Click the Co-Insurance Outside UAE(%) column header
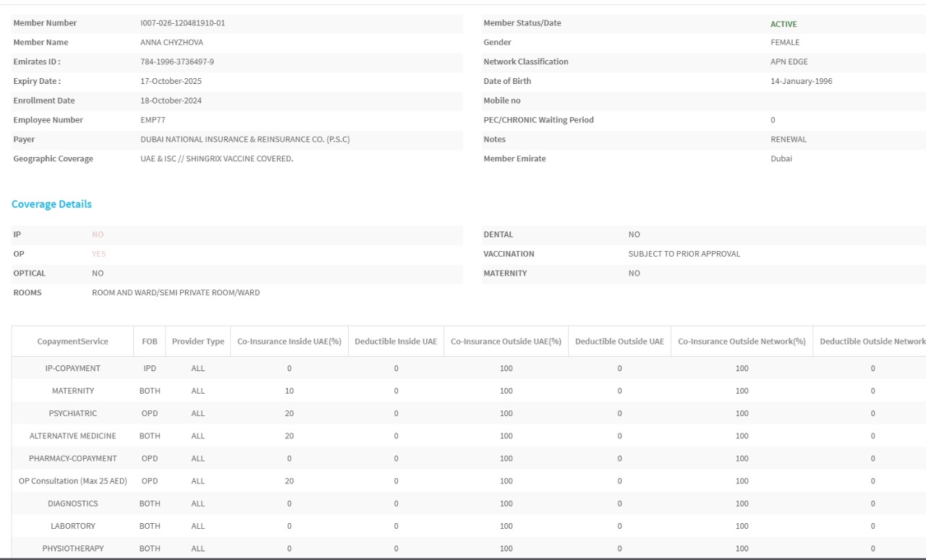This screenshot has height=560, width=926. (x=506, y=341)
